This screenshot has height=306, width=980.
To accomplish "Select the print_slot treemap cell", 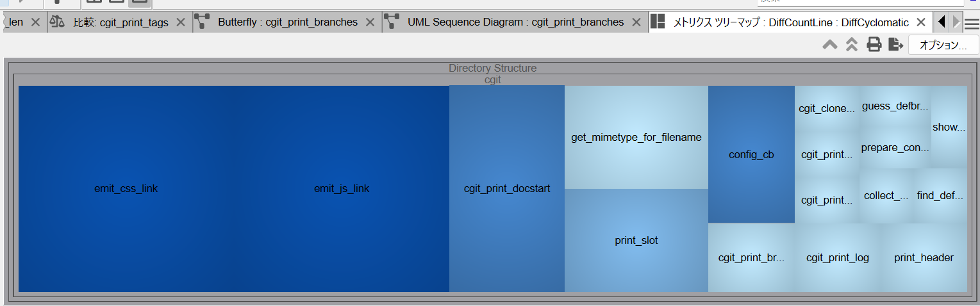I will coord(636,241).
